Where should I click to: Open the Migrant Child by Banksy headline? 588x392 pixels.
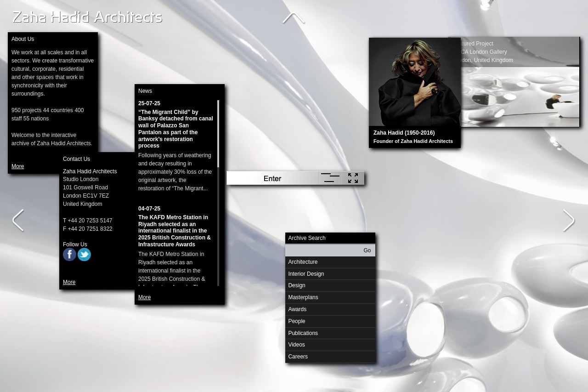[175, 129]
